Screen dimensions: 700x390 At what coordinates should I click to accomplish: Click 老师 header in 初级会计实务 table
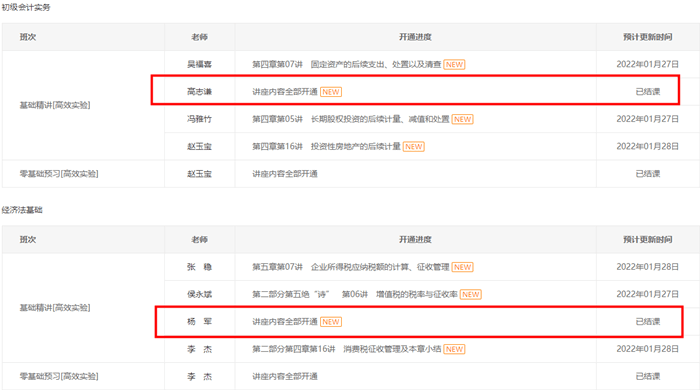(x=200, y=37)
